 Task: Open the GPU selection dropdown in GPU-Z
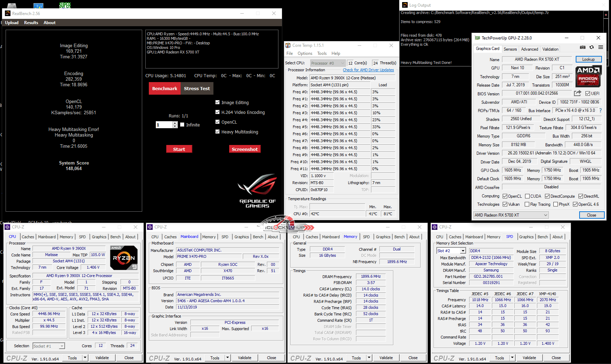(511, 215)
